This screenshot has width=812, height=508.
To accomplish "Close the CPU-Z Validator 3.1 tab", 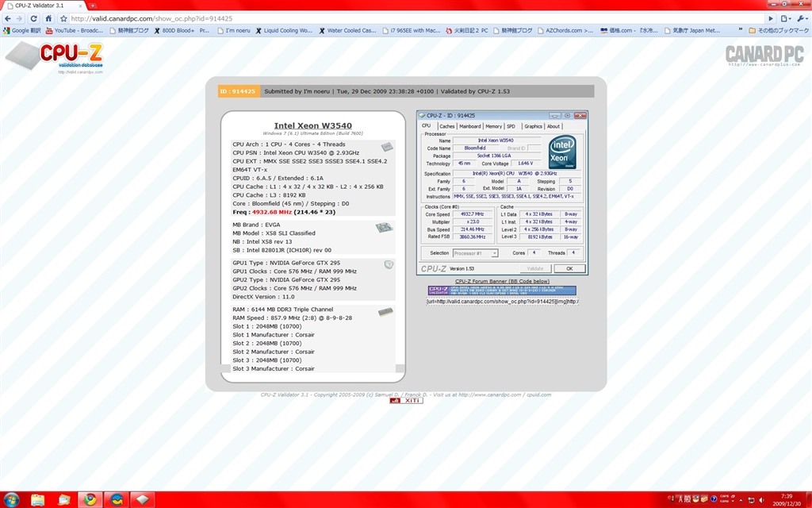I will [x=80, y=6].
